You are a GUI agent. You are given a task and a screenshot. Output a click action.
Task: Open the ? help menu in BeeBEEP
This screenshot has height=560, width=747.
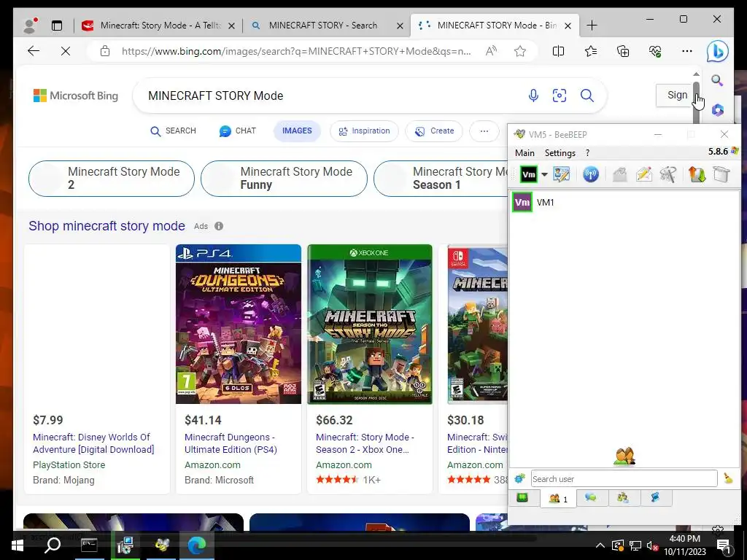[587, 153]
